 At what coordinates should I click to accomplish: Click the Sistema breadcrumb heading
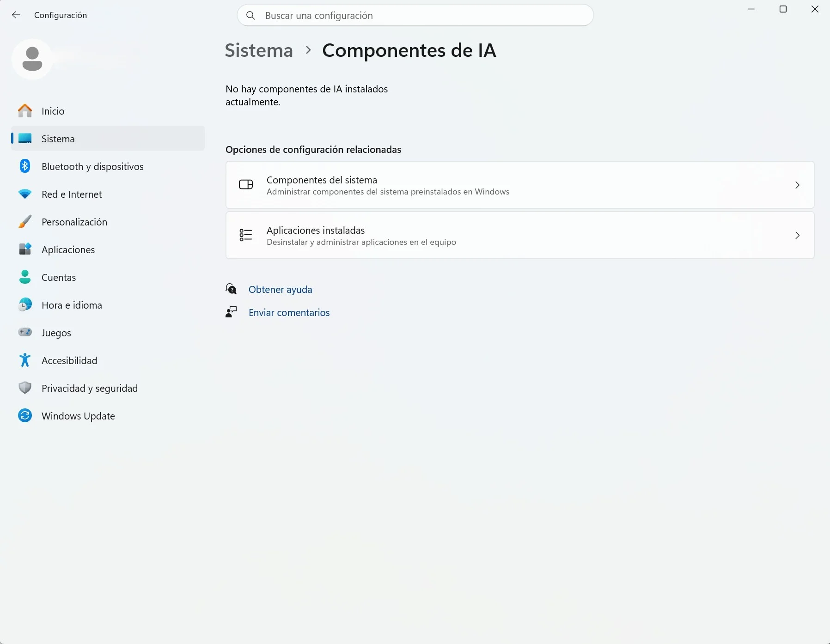coord(259,50)
